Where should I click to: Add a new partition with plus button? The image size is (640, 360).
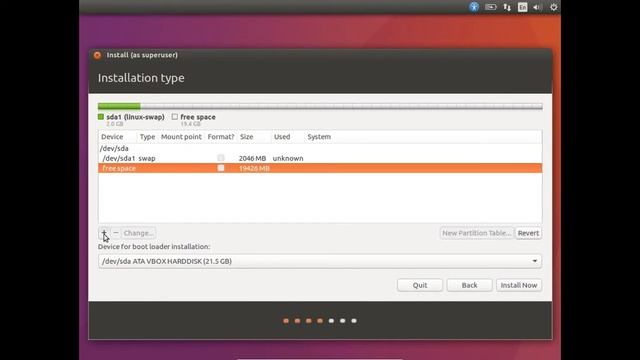tap(104, 233)
